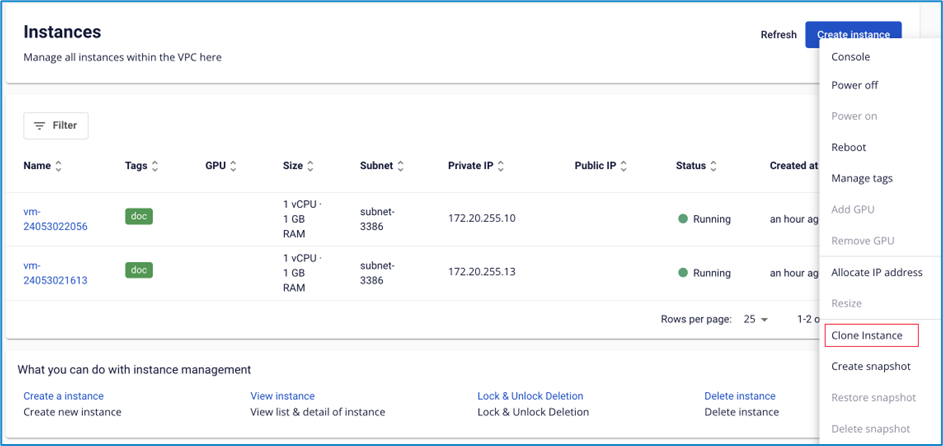Screen dimensions: 943x446
Task: Select Power off menu option
Action: 854,85
